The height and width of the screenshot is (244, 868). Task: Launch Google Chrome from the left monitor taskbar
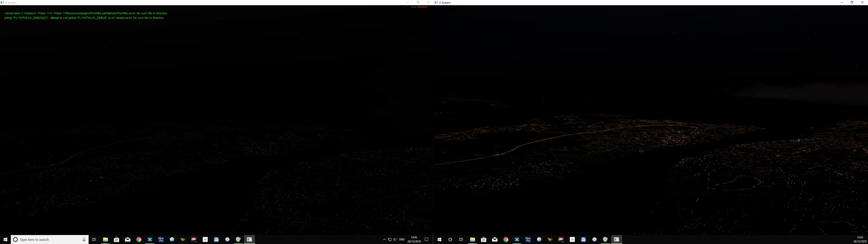pos(139,239)
